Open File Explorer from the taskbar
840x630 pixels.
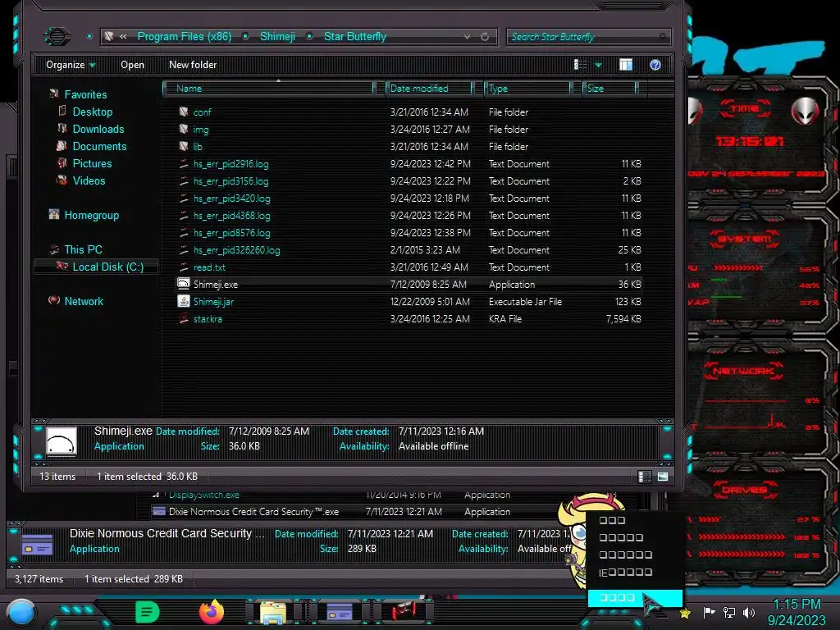click(272, 612)
